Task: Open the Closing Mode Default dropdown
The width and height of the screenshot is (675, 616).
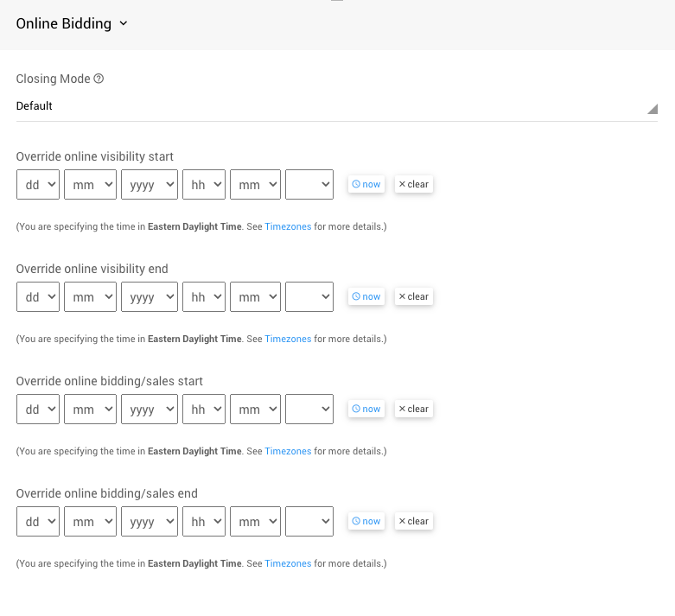Action: point(336,106)
